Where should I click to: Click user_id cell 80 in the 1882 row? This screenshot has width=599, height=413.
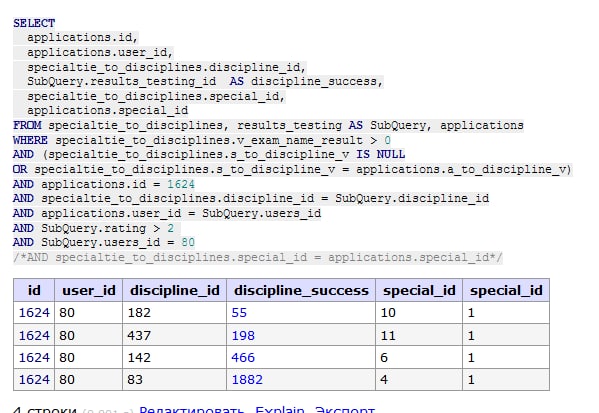point(89,380)
